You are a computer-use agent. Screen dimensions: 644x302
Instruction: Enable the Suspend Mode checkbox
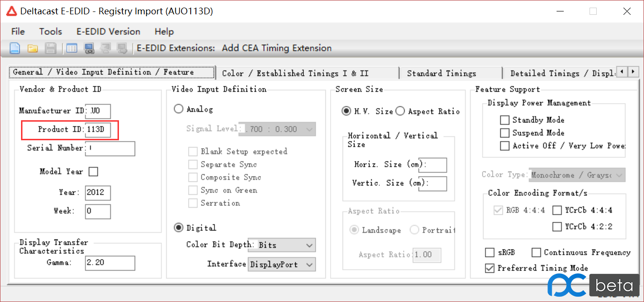click(504, 133)
